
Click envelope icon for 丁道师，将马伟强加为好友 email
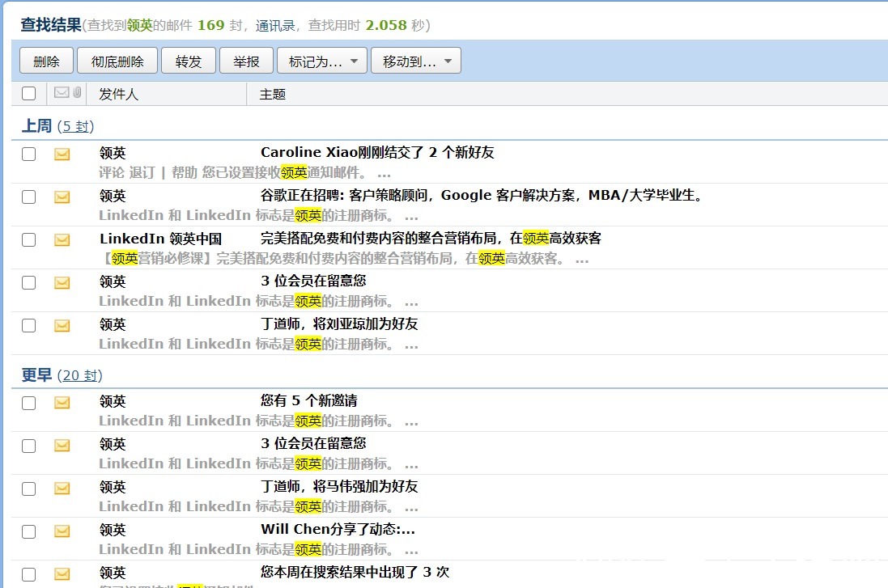62,488
